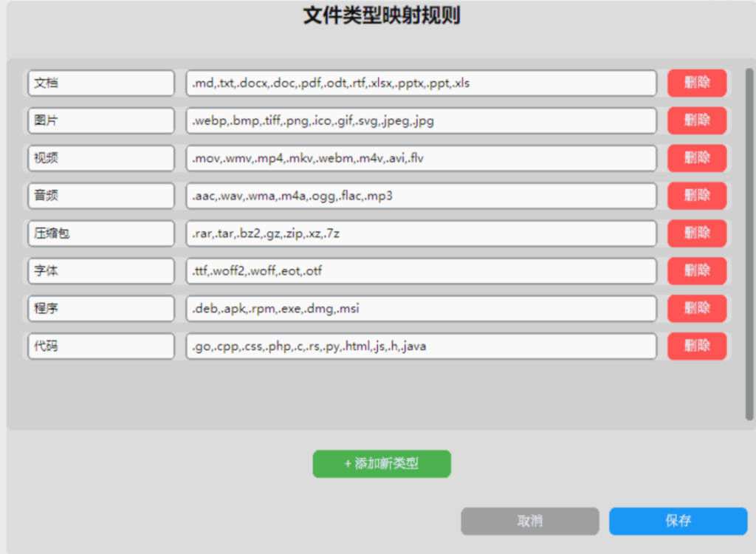Delete the 图片 file type rule
The height and width of the screenshot is (554, 756).
696,120
